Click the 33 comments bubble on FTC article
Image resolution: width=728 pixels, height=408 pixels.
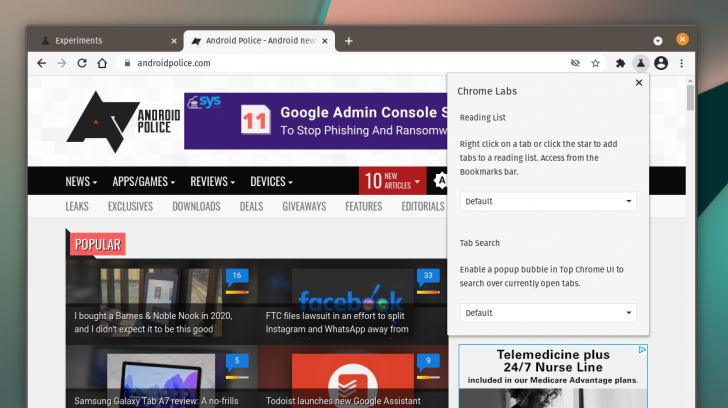click(x=428, y=276)
